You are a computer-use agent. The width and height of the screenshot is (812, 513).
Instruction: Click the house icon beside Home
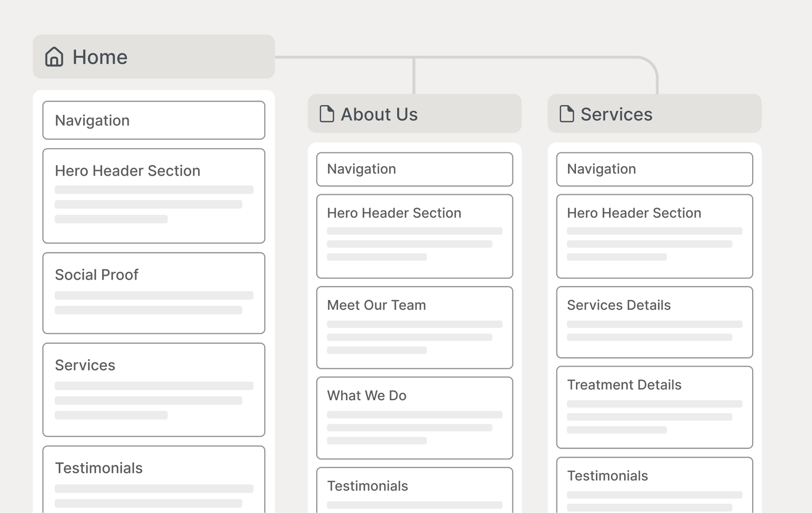[x=54, y=57]
